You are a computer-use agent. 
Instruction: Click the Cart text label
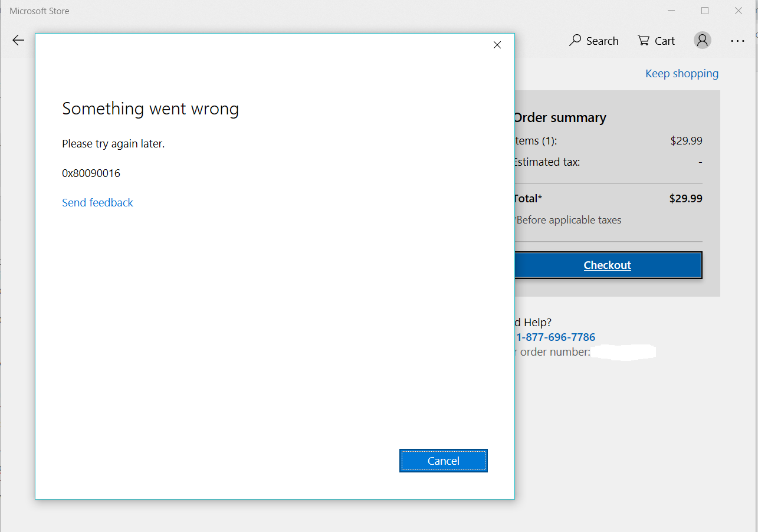[x=665, y=41]
